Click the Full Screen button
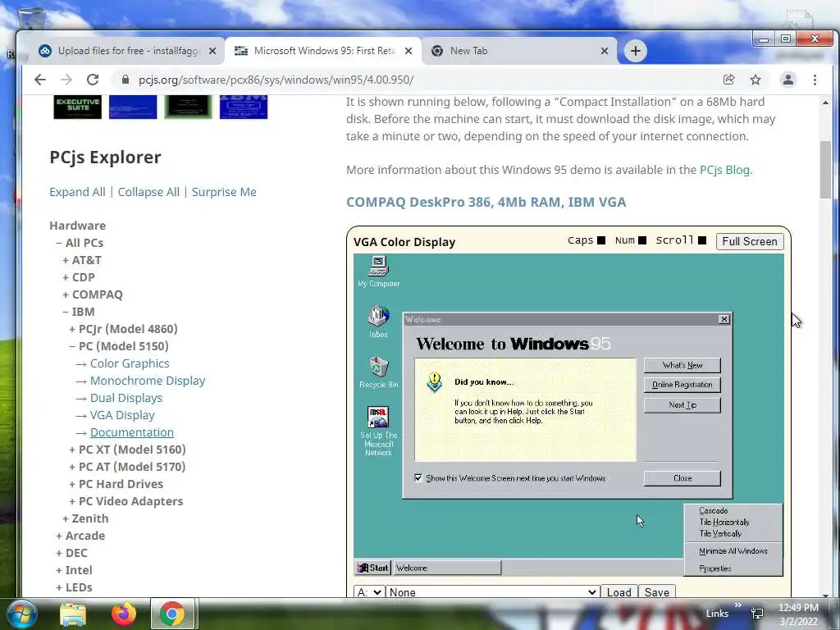Viewport: 840px width, 630px height. [750, 241]
